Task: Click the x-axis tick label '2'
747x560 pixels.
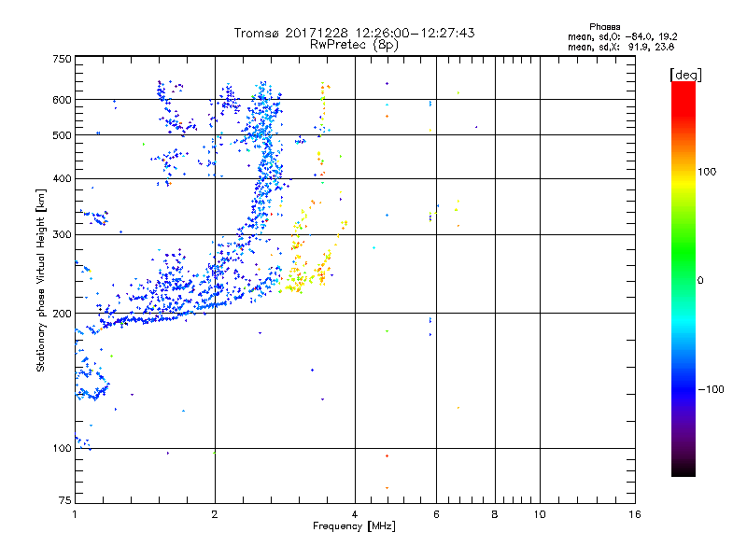Action: point(215,514)
